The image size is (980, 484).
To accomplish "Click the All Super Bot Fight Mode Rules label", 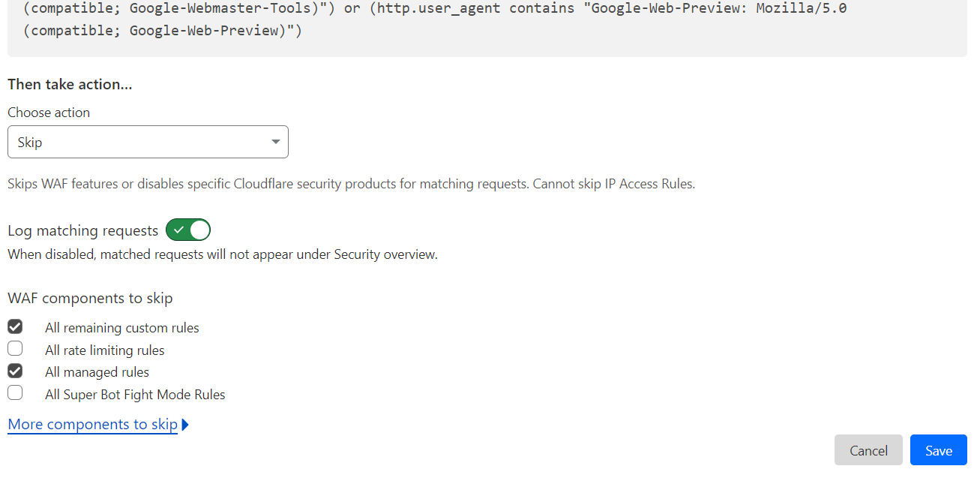I will click(135, 395).
